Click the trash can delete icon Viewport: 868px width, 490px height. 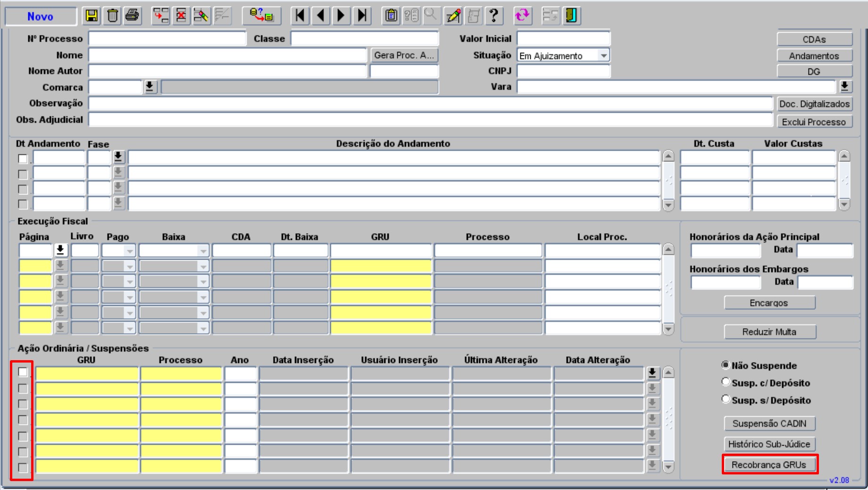112,16
